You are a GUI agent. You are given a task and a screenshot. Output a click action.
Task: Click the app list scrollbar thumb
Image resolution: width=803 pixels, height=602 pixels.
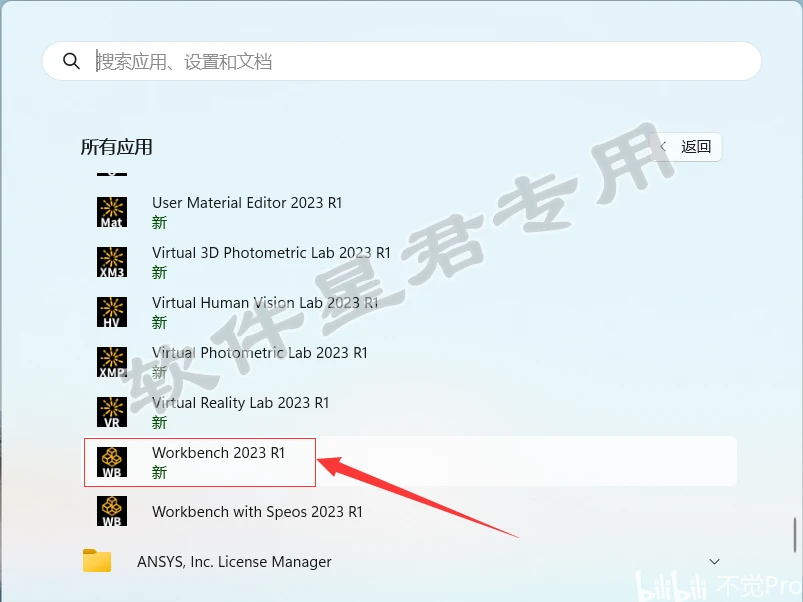[795, 535]
